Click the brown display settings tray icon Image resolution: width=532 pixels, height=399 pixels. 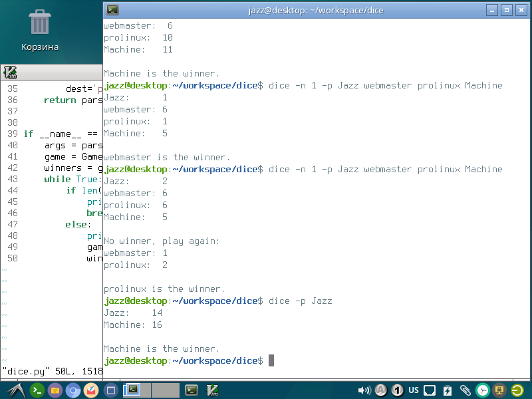pos(499,390)
